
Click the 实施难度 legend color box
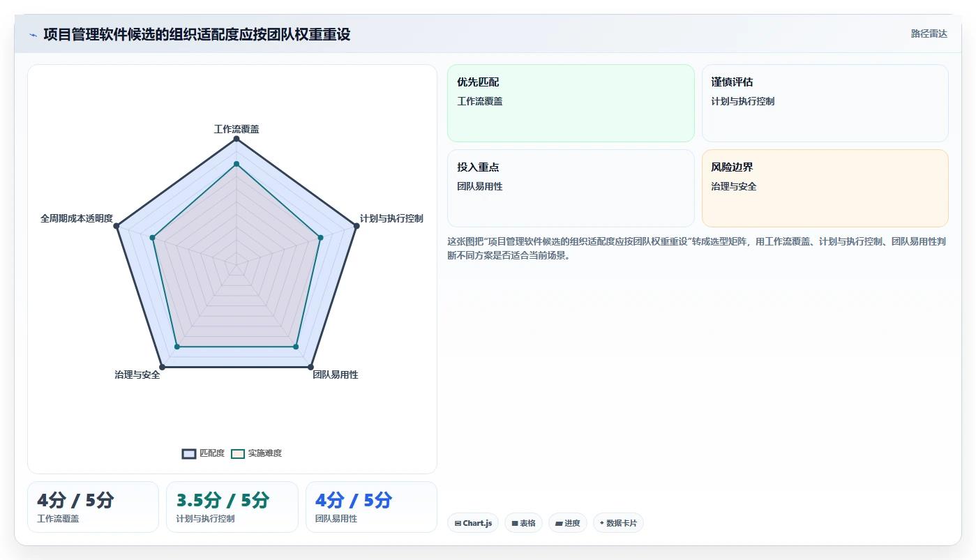[238, 453]
